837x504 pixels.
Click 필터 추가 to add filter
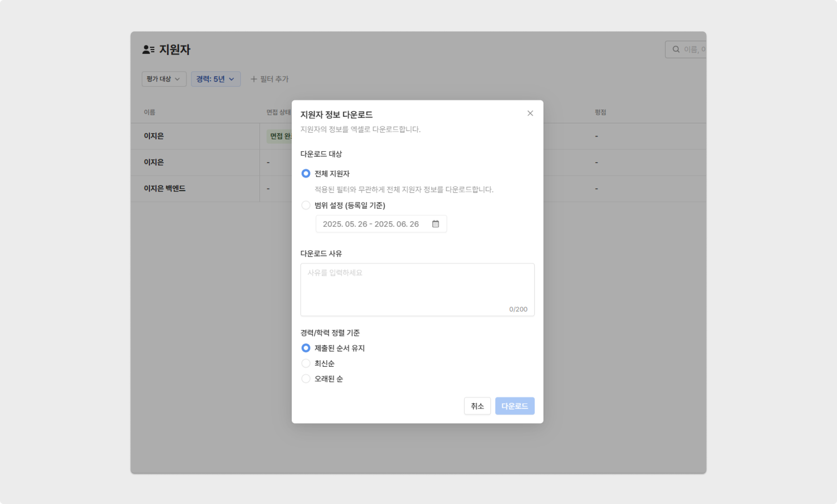coord(274,79)
